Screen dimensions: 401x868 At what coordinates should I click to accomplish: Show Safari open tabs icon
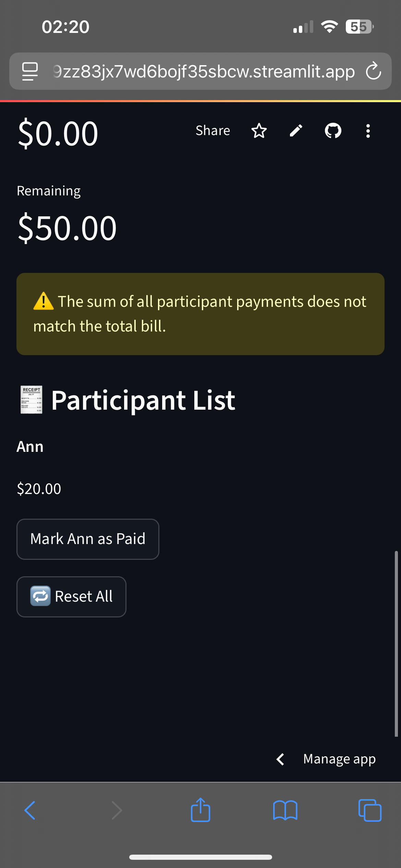(370, 810)
